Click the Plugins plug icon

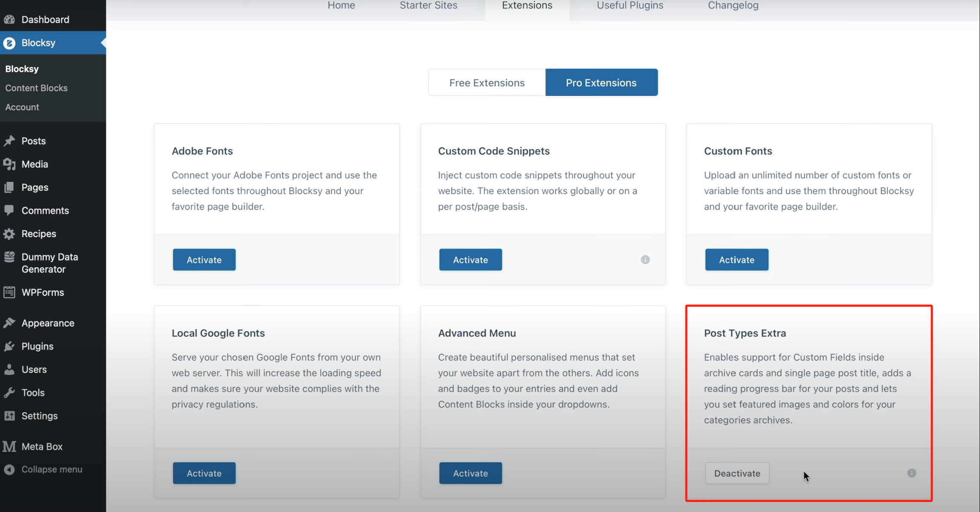(x=9, y=346)
